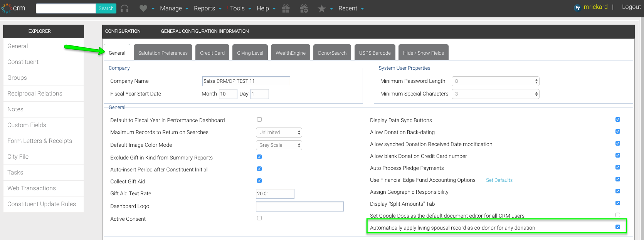
Task: Open the headset support icon
Action: 124,8
